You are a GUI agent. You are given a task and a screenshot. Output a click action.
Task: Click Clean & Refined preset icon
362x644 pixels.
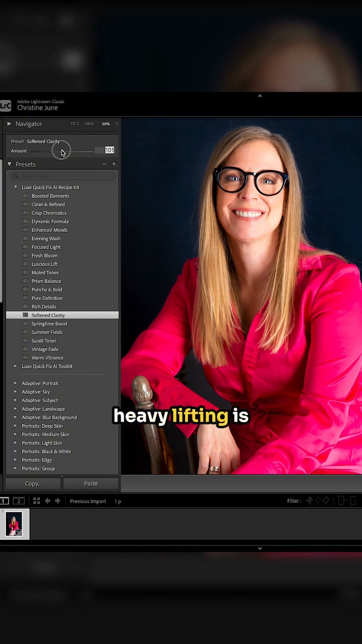[26, 205]
